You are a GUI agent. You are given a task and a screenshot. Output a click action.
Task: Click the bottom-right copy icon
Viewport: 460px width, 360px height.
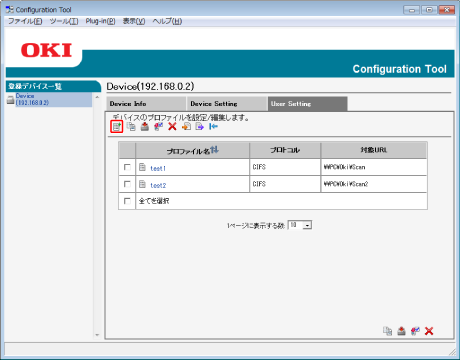pyautogui.click(x=388, y=331)
